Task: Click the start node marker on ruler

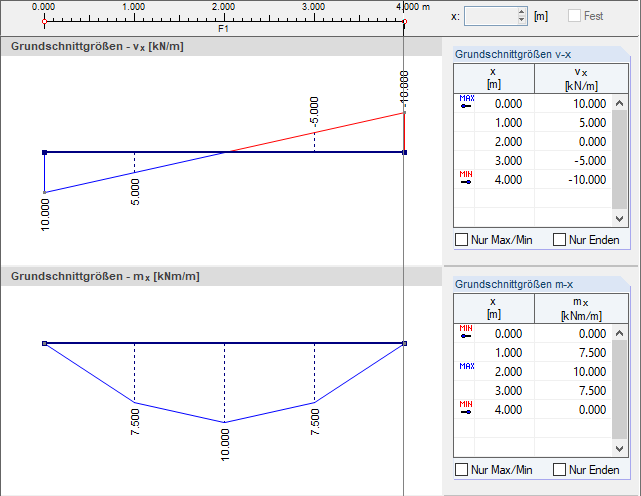Action: click(x=45, y=21)
